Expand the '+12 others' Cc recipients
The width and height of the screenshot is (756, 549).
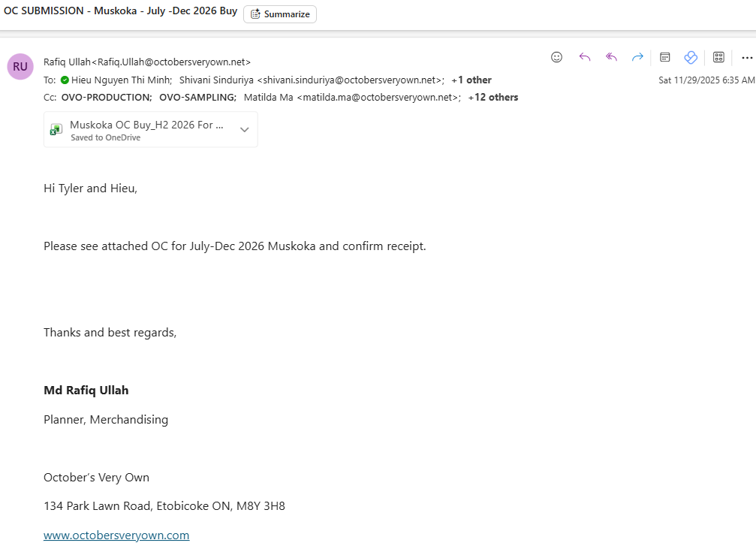pos(492,97)
